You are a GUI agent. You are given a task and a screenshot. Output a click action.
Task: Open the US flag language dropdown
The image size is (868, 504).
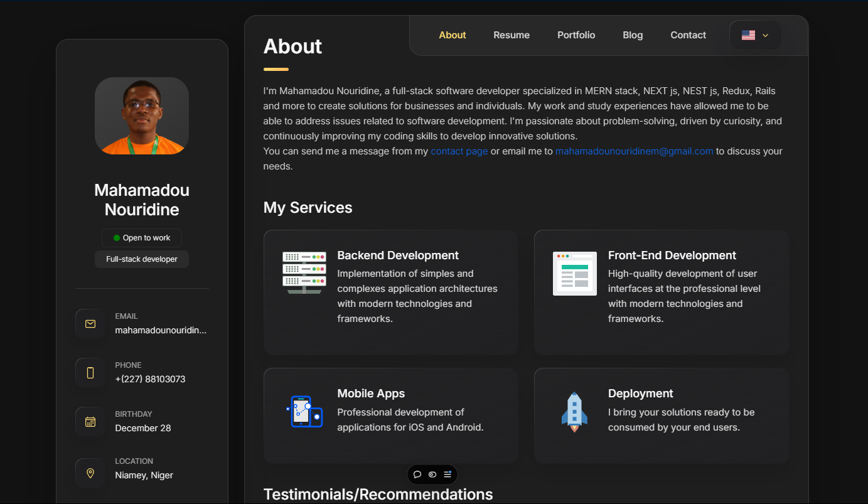click(748, 35)
